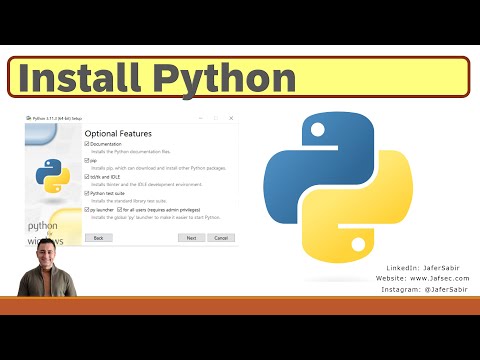Click the disabled maximize button in setup
Image resolution: width=480 pixels, height=360 pixels.
click(216, 118)
